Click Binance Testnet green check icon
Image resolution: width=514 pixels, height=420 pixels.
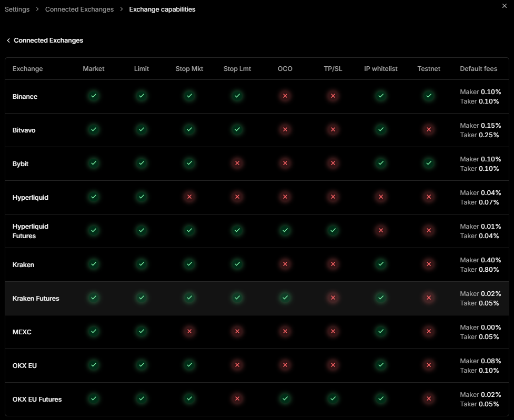coord(429,96)
